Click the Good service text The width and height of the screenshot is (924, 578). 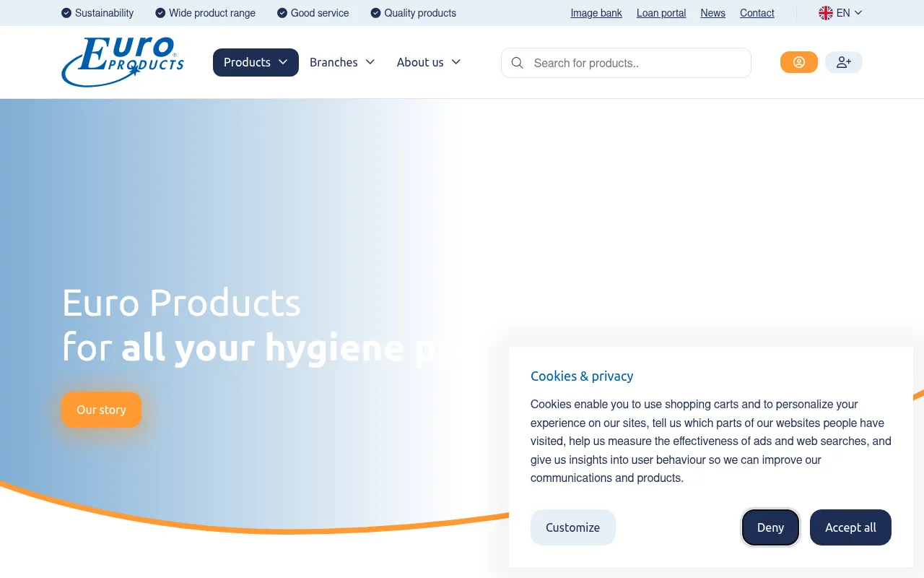coord(320,13)
